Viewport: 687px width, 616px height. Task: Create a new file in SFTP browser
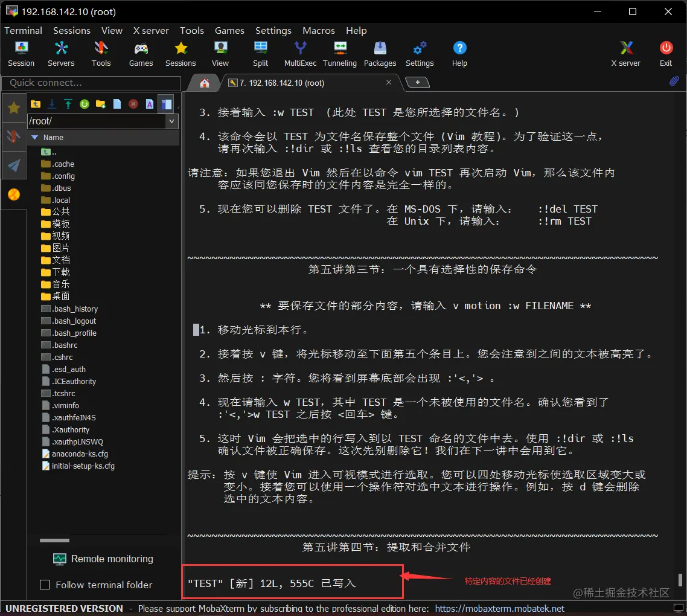(x=117, y=104)
